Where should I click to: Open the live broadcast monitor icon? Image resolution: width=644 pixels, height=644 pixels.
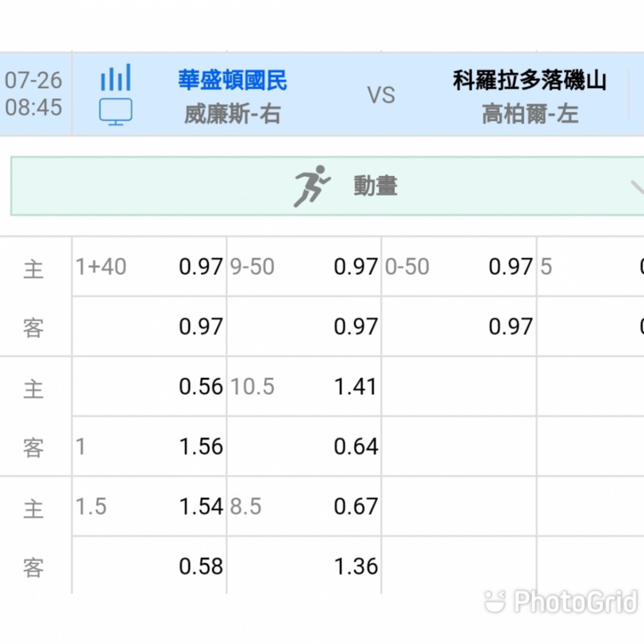[116, 111]
